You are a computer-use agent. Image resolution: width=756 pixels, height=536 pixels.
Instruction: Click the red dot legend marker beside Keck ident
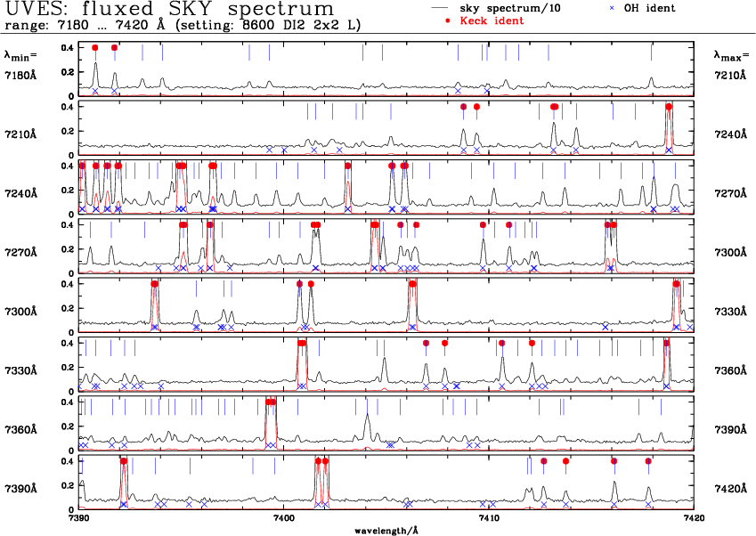[x=447, y=20]
